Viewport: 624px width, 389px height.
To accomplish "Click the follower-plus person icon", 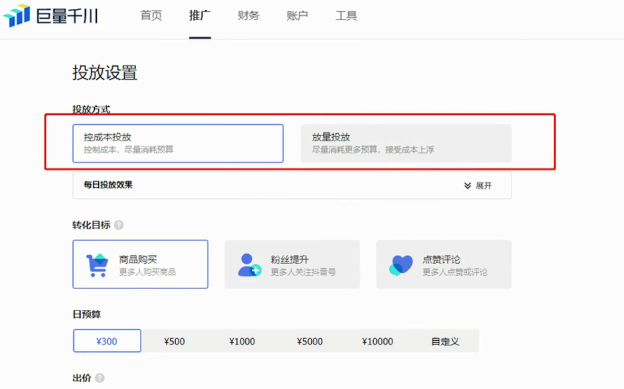I will point(249,265).
